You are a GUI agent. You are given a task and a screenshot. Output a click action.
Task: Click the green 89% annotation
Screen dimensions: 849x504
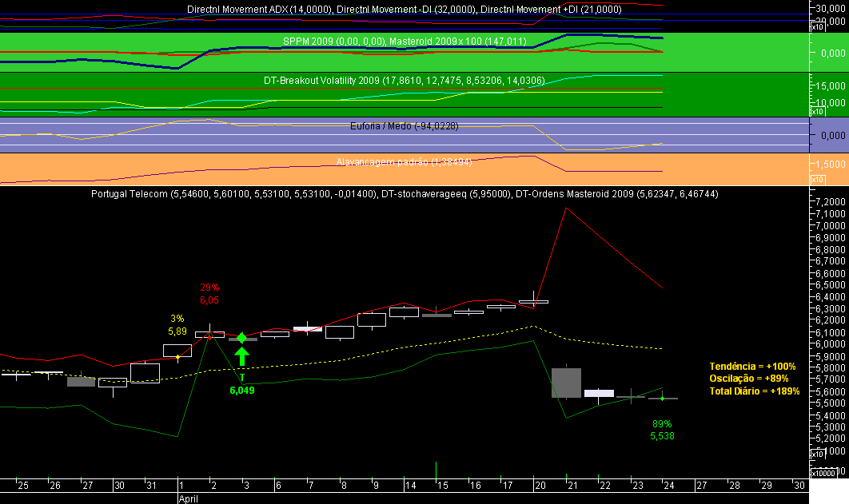click(x=662, y=424)
